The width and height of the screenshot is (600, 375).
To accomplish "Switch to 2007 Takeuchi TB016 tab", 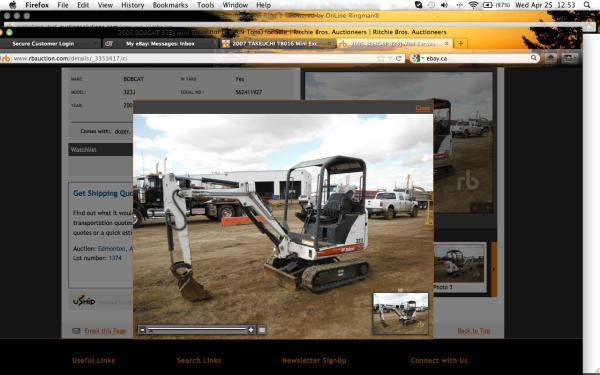I will [x=276, y=44].
